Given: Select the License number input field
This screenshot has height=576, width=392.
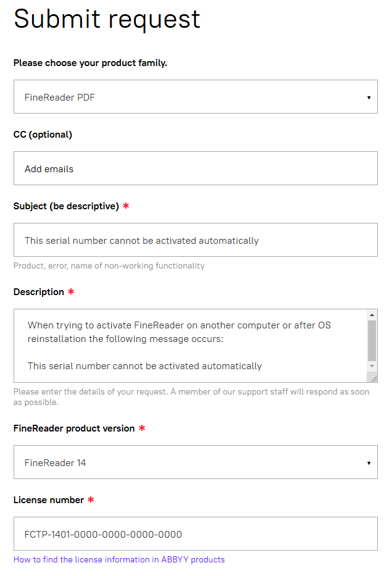Looking at the screenshot, I should tap(196, 534).
